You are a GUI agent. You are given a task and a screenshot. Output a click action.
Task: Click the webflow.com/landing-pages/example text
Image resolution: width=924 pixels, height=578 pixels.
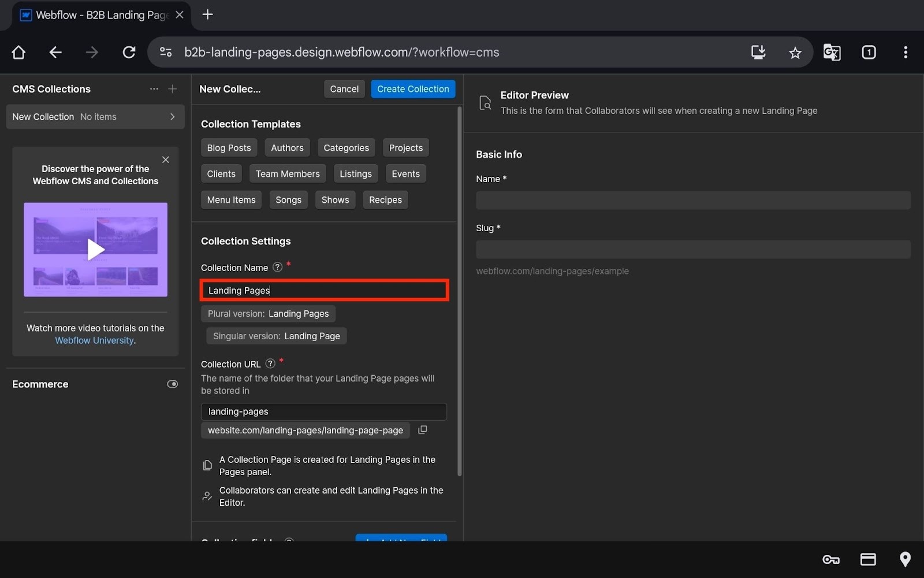[x=552, y=271]
